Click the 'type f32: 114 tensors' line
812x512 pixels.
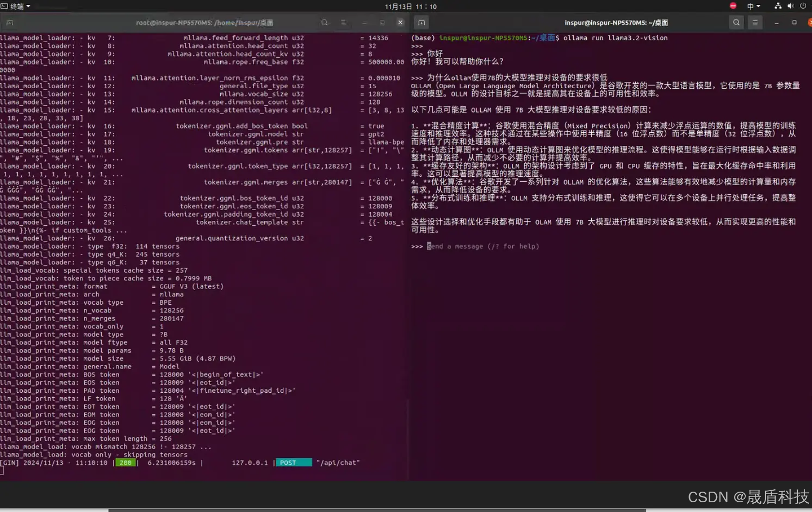[90, 246]
